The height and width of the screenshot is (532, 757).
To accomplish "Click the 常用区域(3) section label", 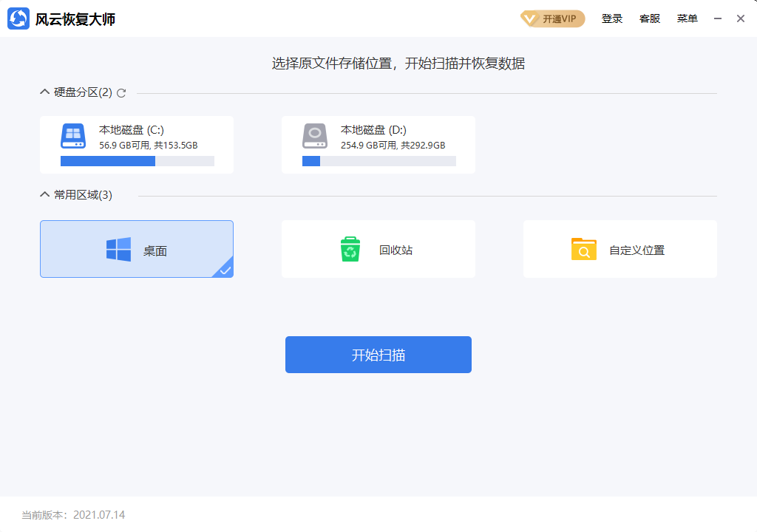I will coord(83,195).
